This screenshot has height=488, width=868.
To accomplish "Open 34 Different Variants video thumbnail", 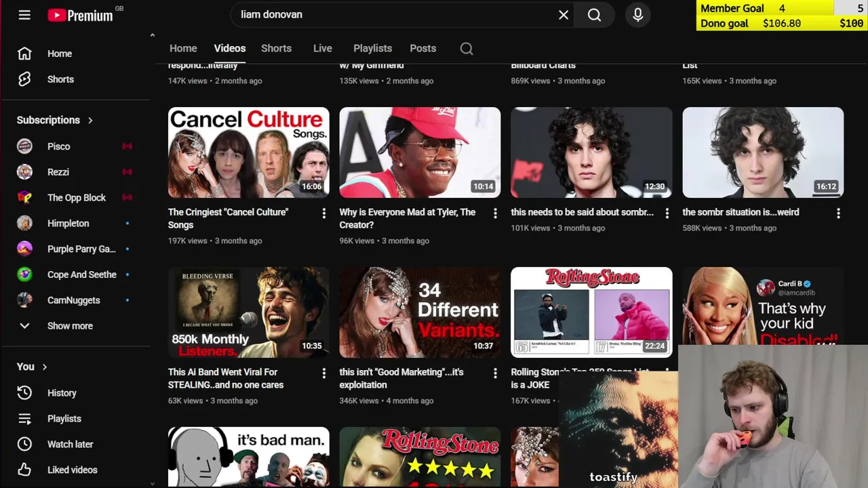I will (420, 312).
